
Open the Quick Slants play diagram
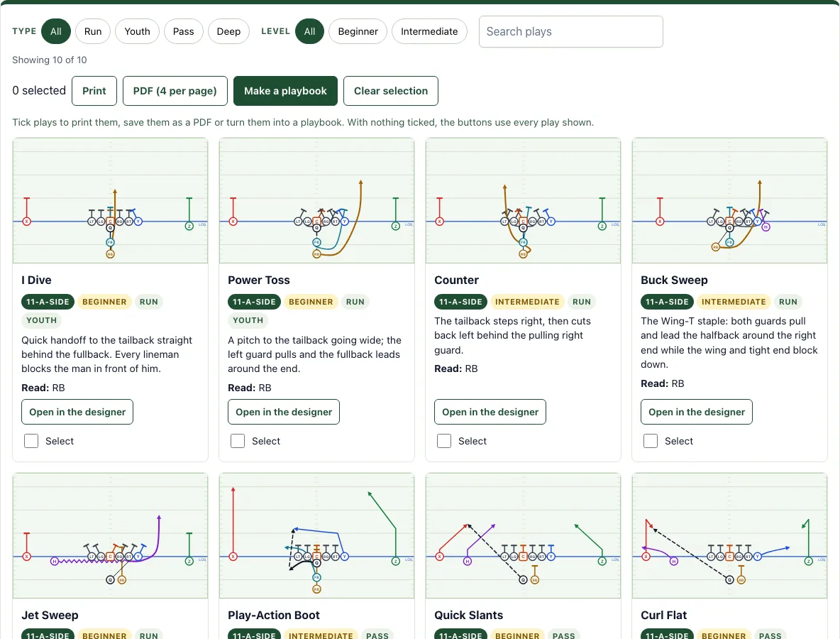[x=523, y=535]
